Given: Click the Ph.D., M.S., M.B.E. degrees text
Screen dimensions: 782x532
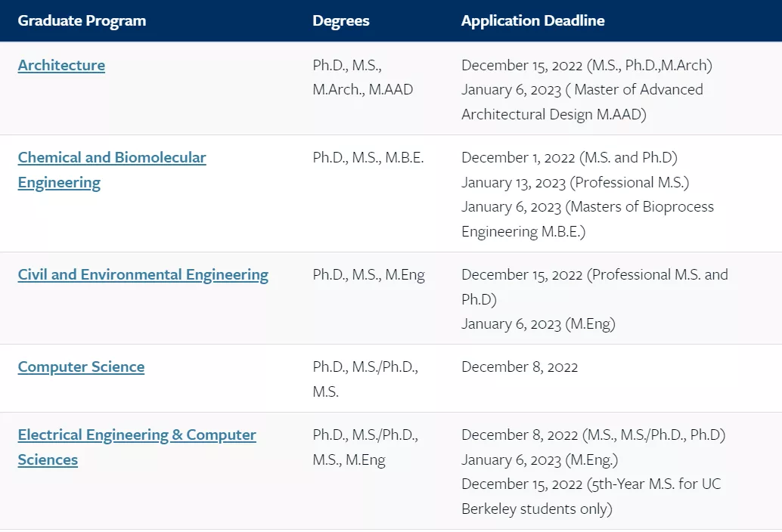Looking at the screenshot, I should 368,158.
